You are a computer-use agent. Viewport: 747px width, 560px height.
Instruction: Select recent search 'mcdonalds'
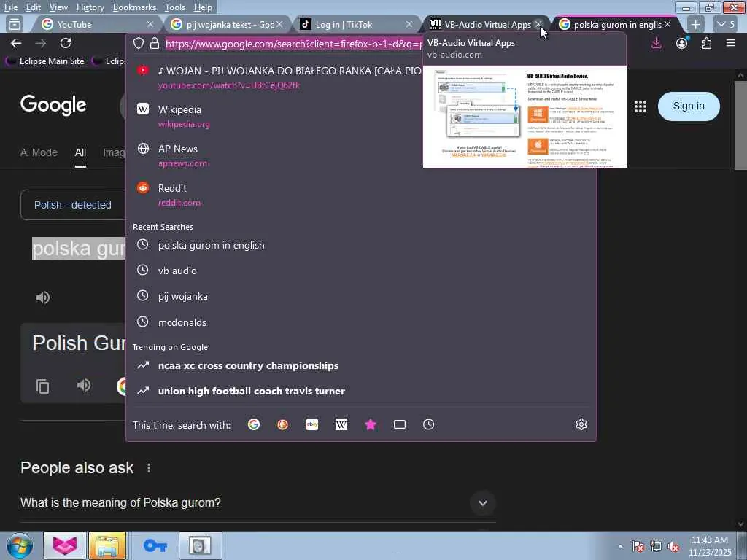[361, 322]
